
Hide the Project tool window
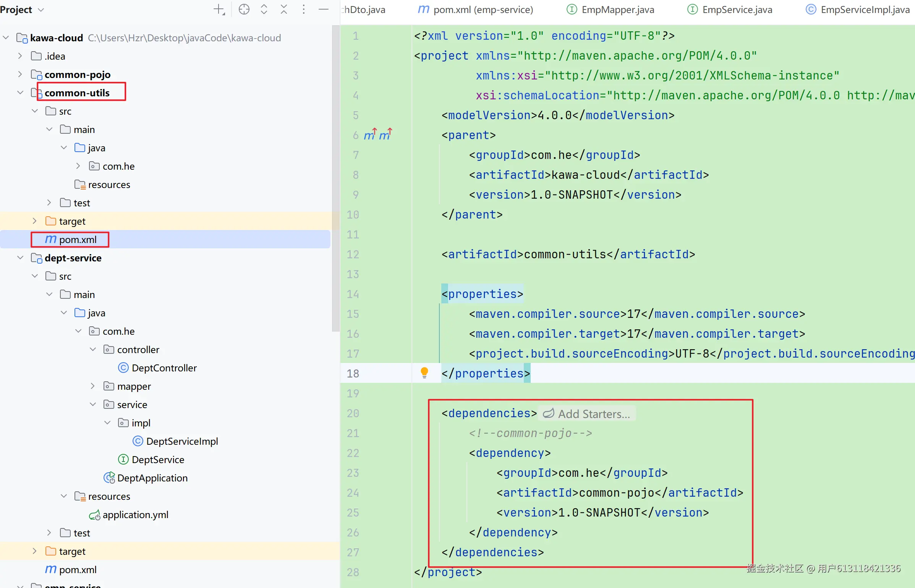click(x=324, y=10)
